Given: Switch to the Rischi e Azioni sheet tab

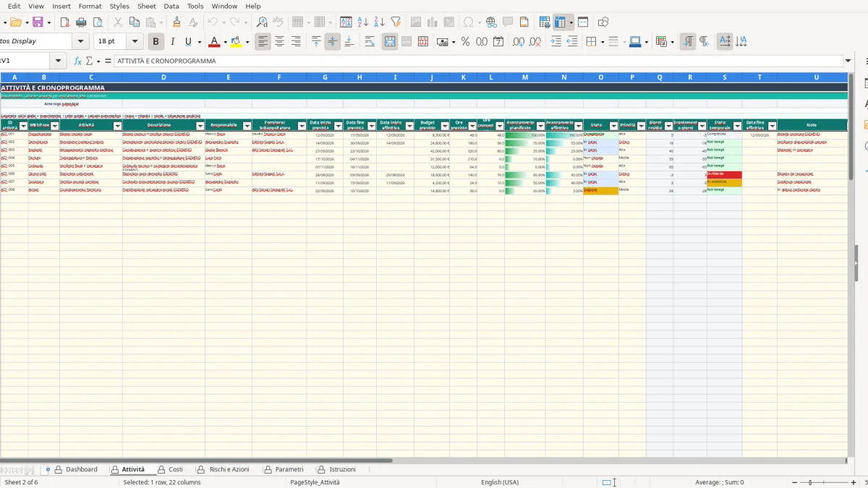Looking at the screenshot, I should click(x=229, y=469).
